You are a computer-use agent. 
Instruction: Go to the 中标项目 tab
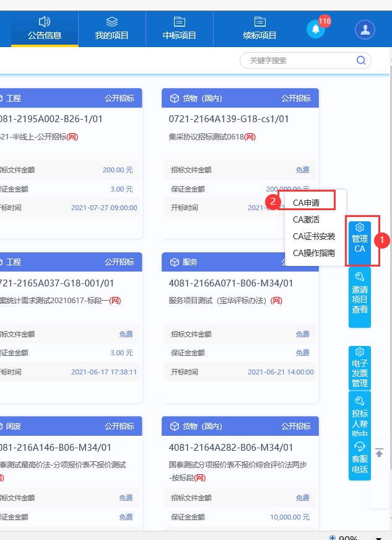(x=180, y=29)
